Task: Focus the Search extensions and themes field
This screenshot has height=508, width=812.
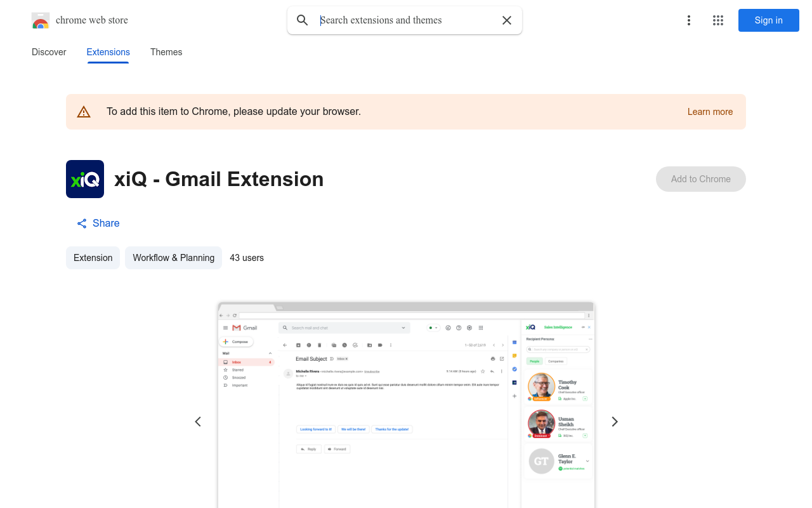Action: coord(406,20)
